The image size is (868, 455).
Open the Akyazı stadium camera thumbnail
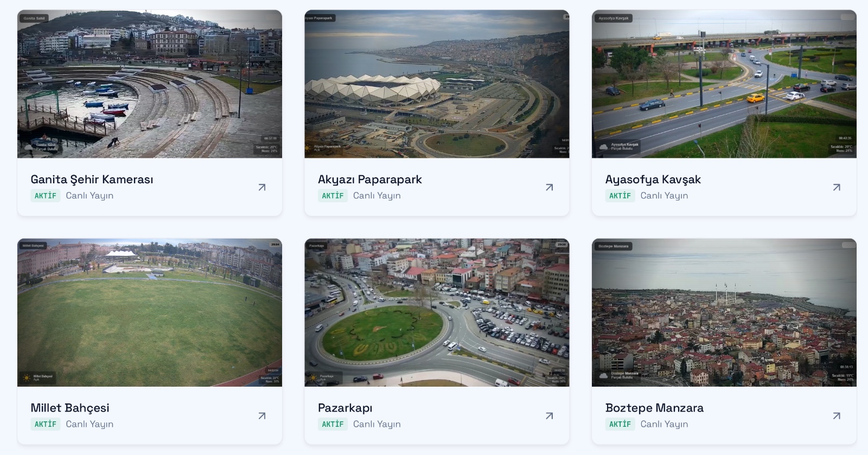pos(437,84)
